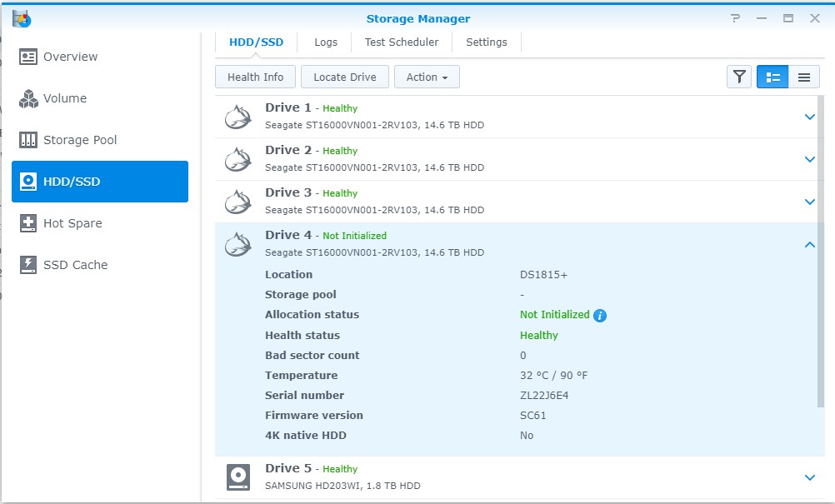Click the Storage Manager app icon
The height and width of the screenshot is (504, 835).
(x=22, y=18)
